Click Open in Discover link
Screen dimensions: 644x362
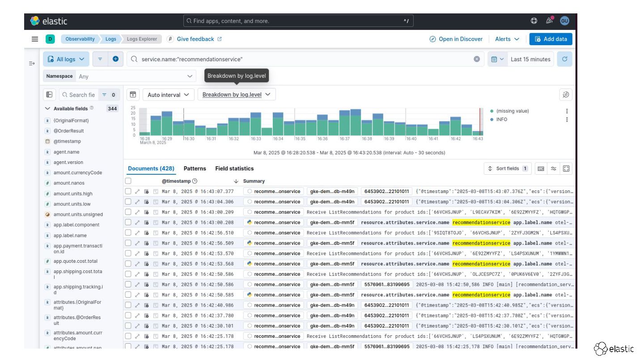456,39
